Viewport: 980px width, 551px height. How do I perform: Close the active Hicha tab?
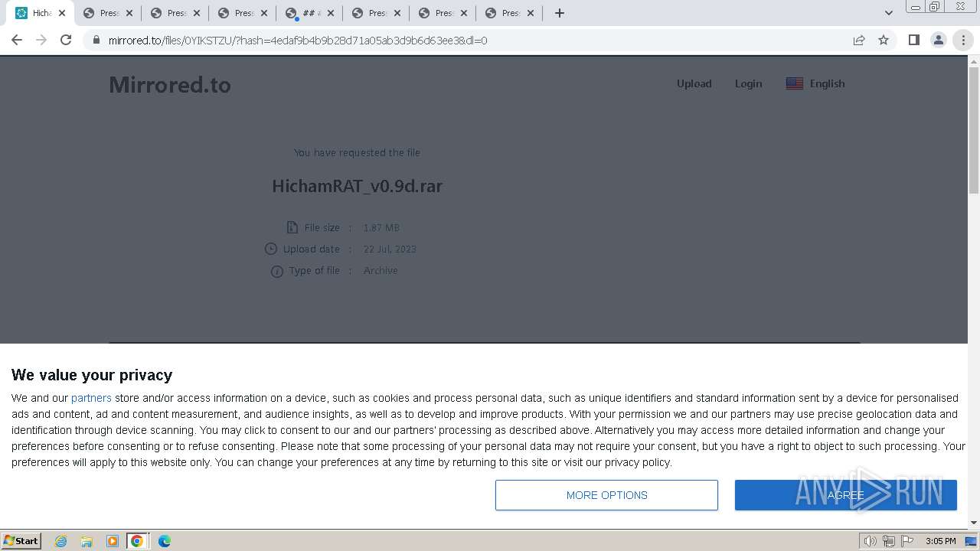pos(62,13)
